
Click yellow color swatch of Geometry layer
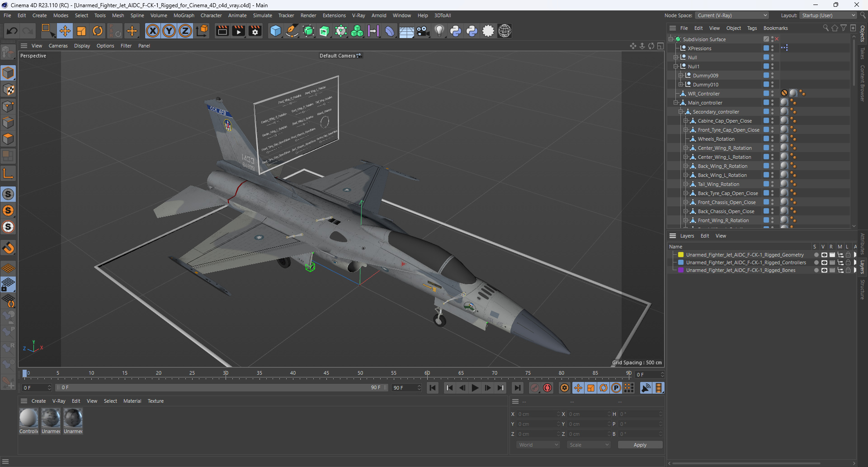tap(680, 255)
